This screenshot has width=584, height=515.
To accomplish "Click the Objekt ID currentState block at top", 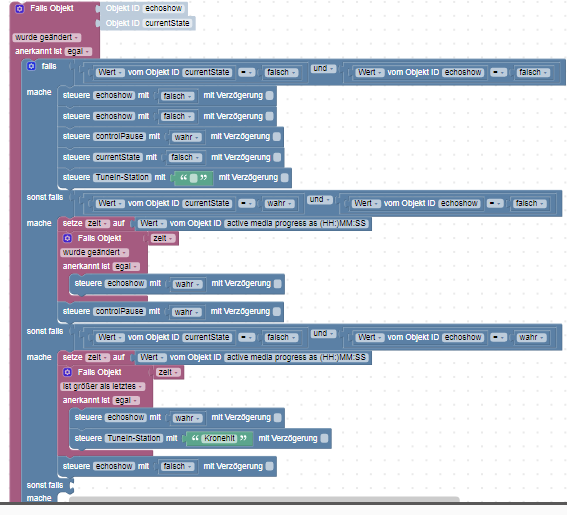I will [147, 23].
